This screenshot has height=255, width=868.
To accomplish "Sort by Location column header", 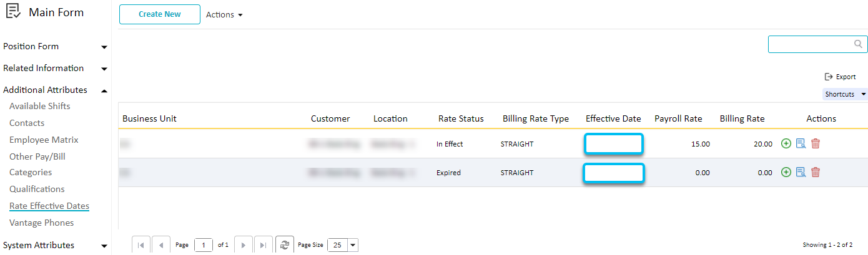I will (x=390, y=118).
